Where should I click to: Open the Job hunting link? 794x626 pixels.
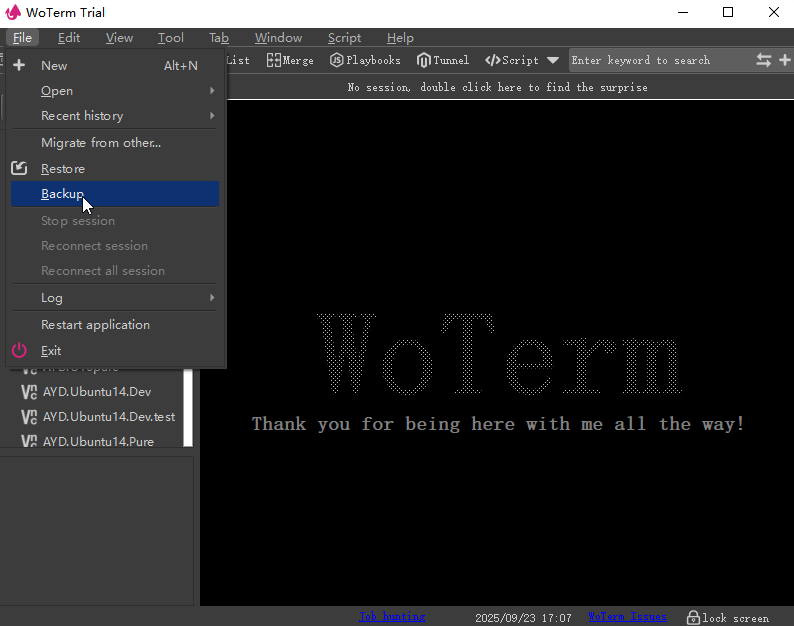pos(392,617)
